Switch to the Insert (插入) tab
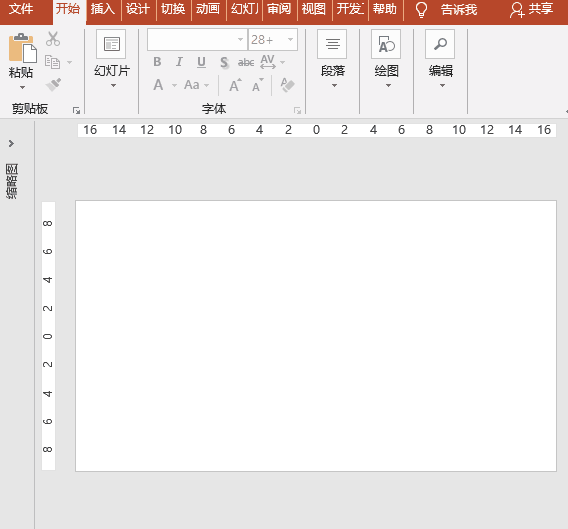Viewport: 568px width, 529px height. [x=103, y=9]
